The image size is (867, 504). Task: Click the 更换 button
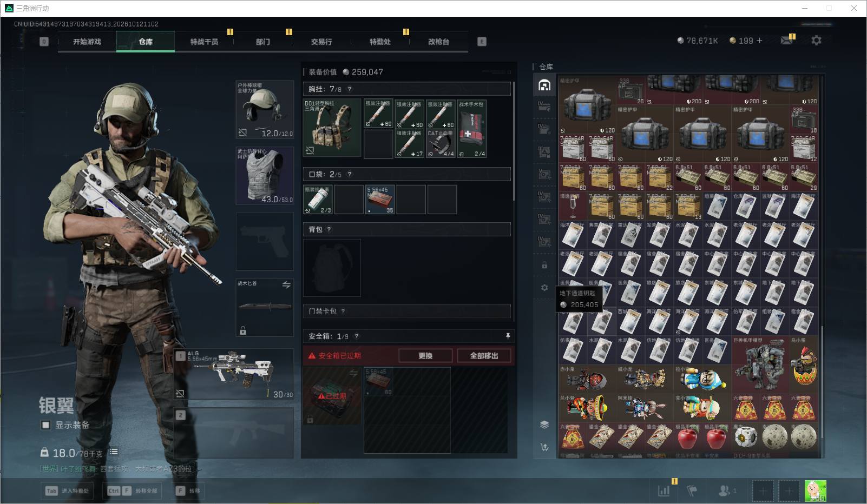(x=425, y=356)
